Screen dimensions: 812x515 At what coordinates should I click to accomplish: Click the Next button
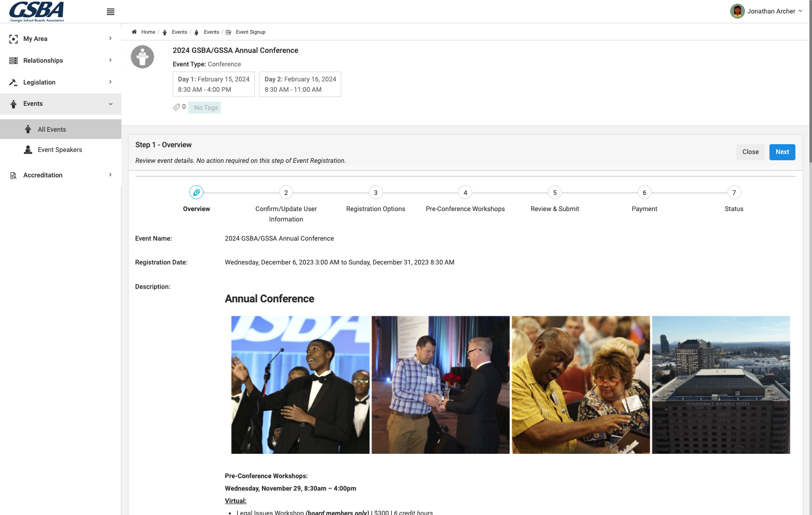(782, 152)
